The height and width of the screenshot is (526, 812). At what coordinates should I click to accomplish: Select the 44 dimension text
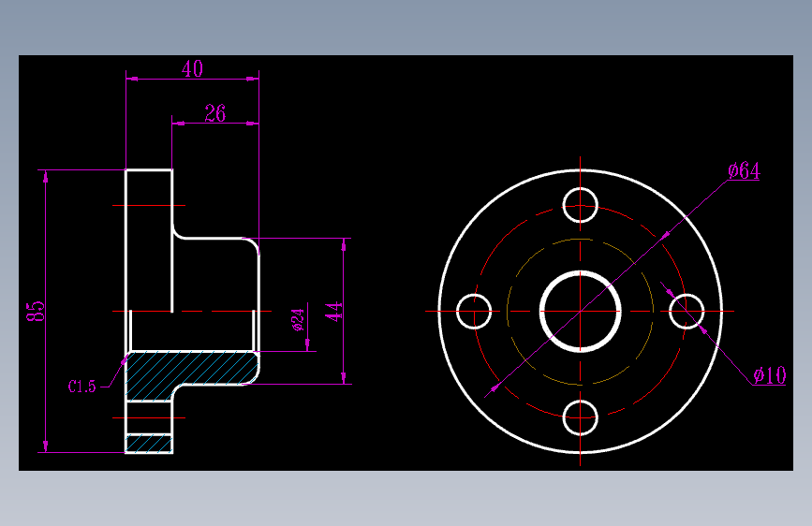pyautogui.click(x=333, y=312)
